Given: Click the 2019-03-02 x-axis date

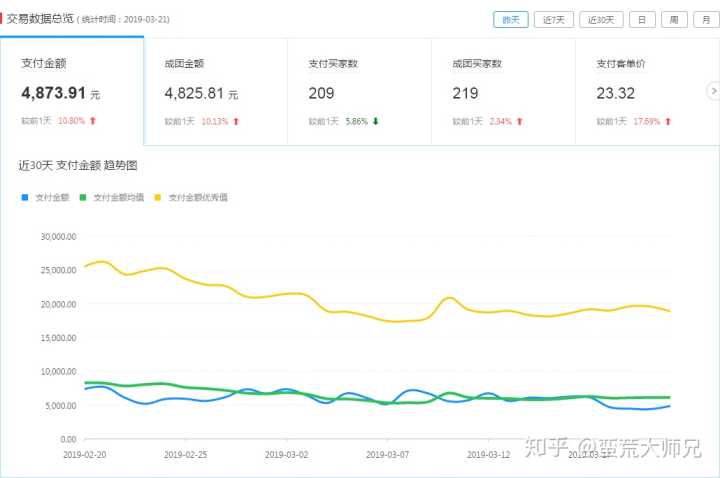Looking at the screenshot, I should click(x=287, y=455).
